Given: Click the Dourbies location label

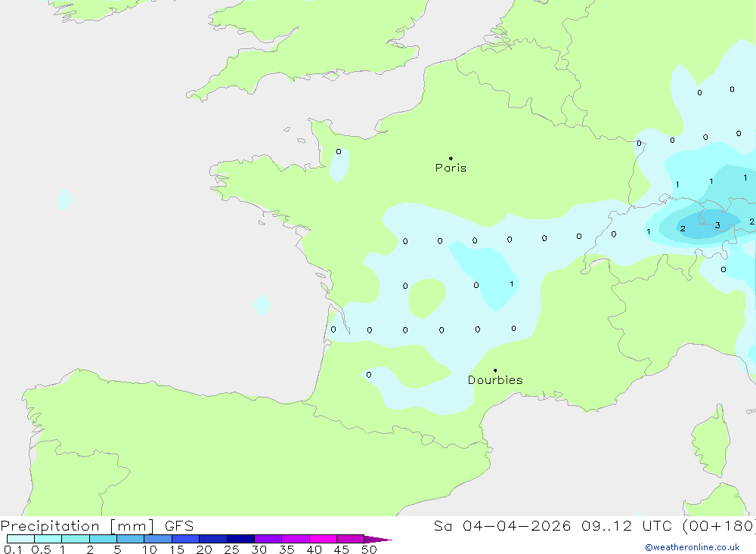Looking at the screenshot, I should click(495, 380).
